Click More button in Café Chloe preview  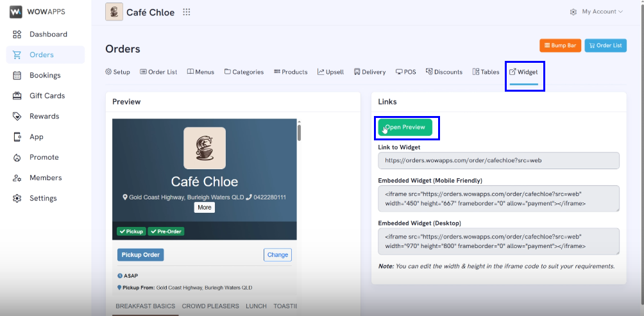205,207
